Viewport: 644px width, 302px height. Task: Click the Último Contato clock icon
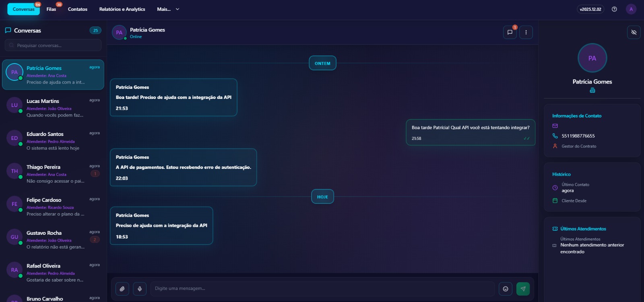point(555,187)
